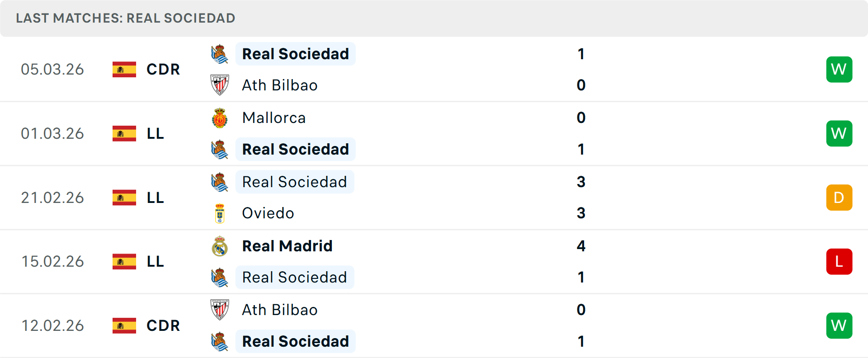868x358 pixels.
Task: Click the green W badge for 12.02.26
Action: [x=839, y=325]
